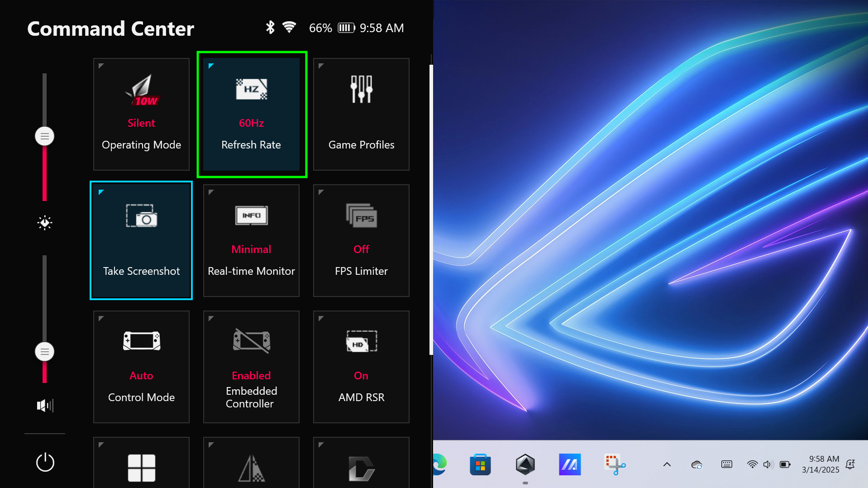Click the power button icon in sidebar
Viewport: 868px width, 488px height.
point(45,462)
